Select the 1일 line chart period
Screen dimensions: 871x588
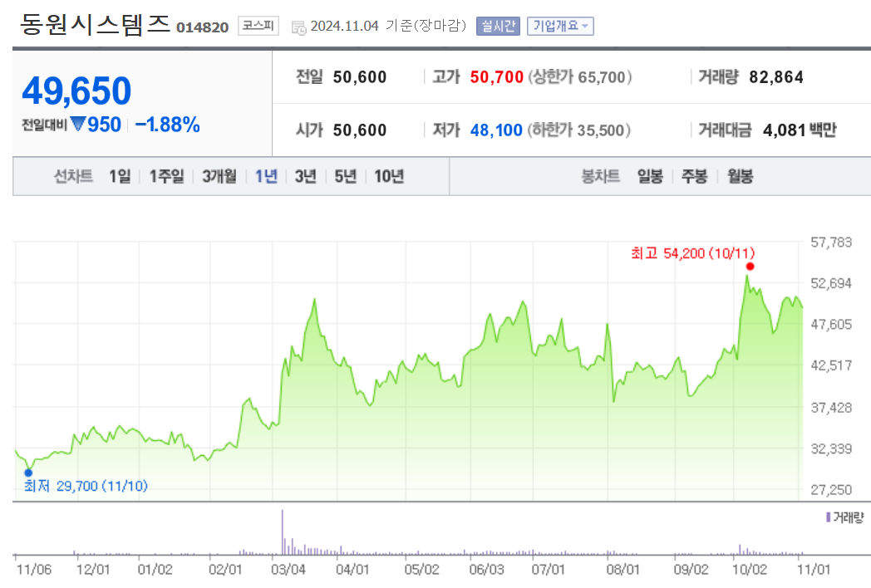click(x=120, y=177)
